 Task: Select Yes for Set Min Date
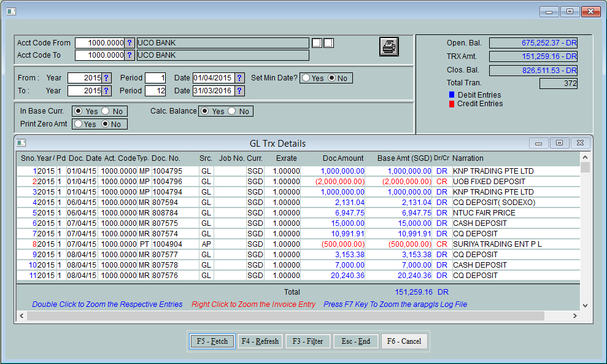[x=306, y=79]
